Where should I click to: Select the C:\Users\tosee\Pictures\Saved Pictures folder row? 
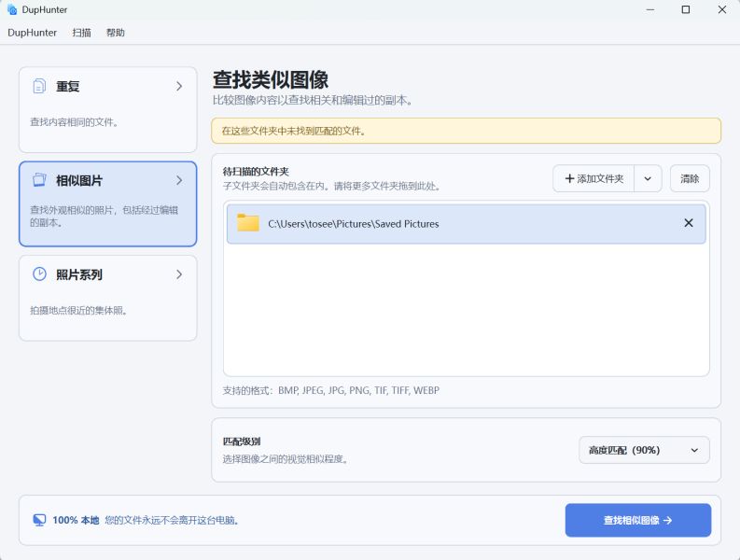pos(467,223)
